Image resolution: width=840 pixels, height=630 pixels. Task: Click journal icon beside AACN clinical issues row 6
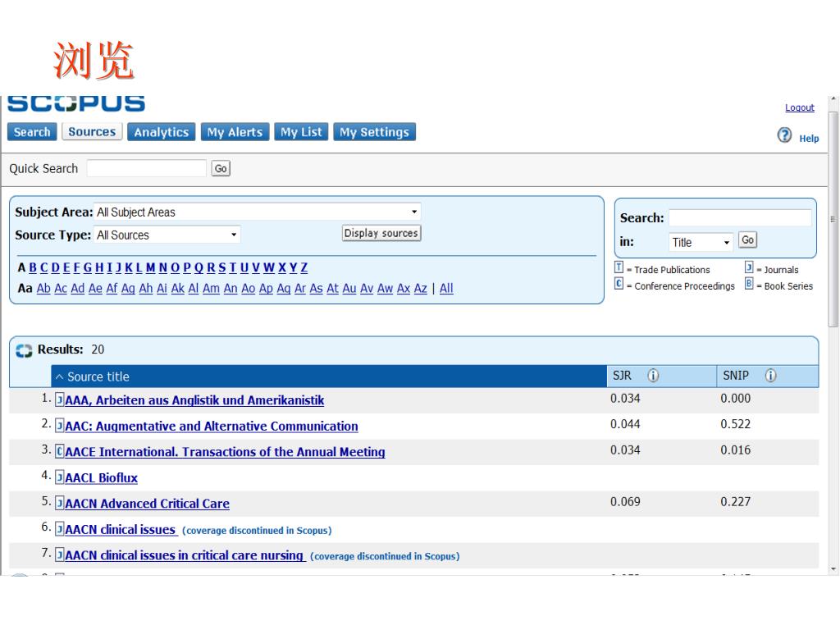(60, 529)
